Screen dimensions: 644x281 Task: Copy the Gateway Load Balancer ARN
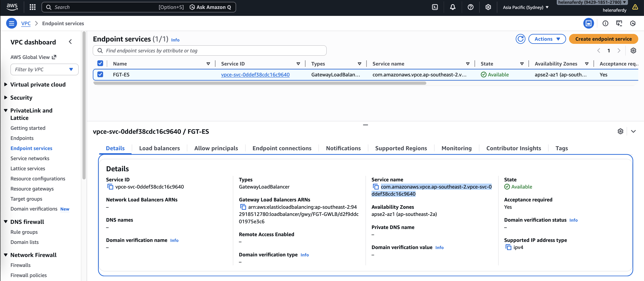pyautogui.click(x=243, y=207)
